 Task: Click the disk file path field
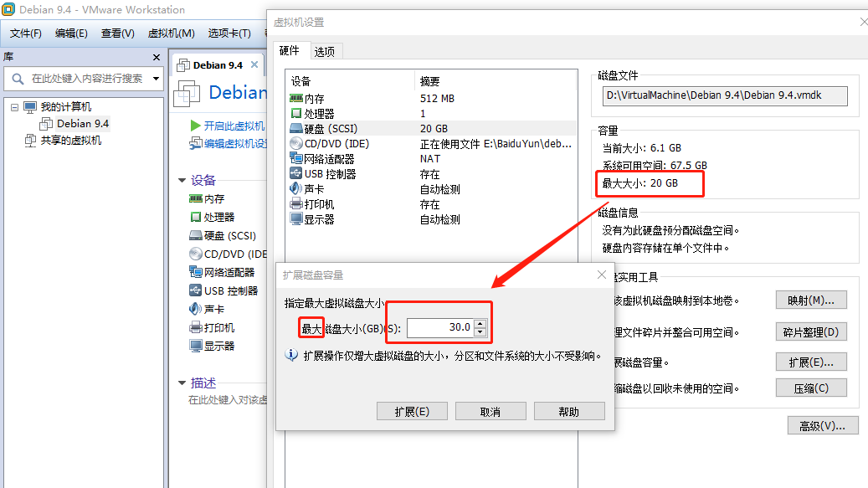tap(725, 95)
